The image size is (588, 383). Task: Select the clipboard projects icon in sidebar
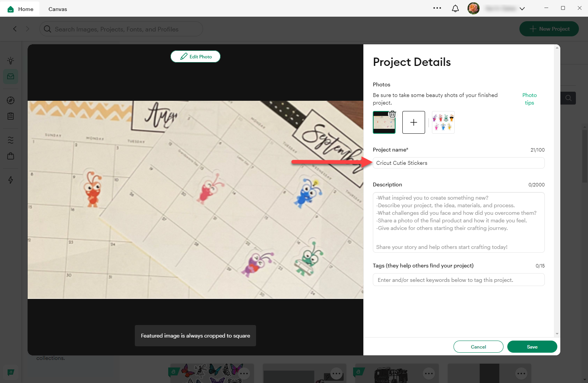[x=10, y=116]
